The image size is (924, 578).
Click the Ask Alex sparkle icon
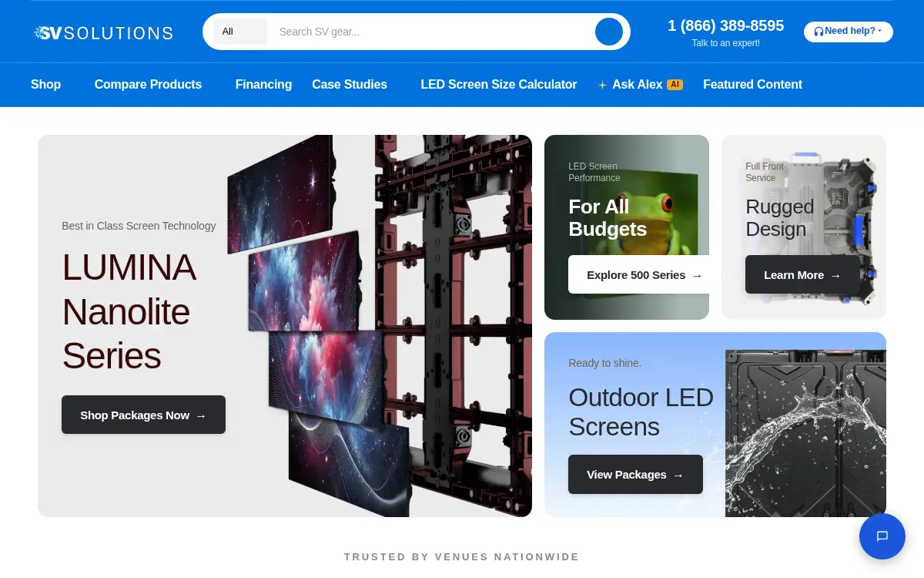click(602, 85)
